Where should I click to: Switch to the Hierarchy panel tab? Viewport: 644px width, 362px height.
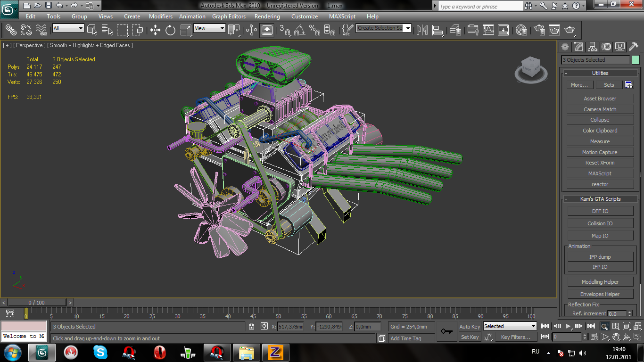tap(593, 47)
